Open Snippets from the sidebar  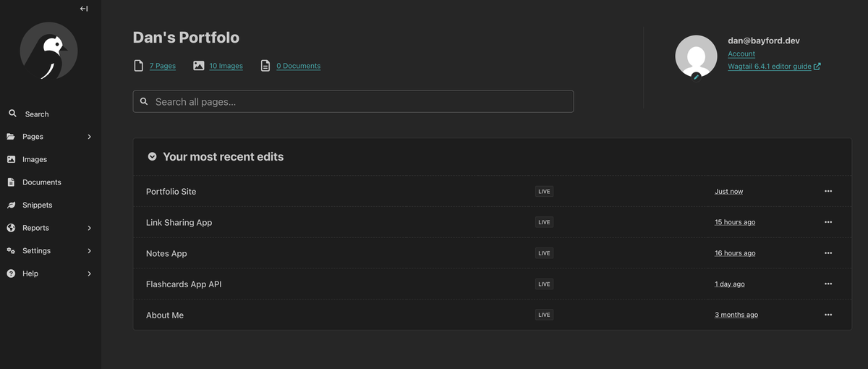pos(38,205)
